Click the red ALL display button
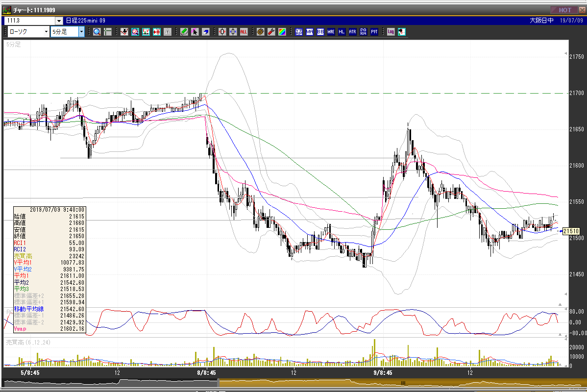Viewport: 587px width, 392px height. pyautogui.click(x=244, y=32)
